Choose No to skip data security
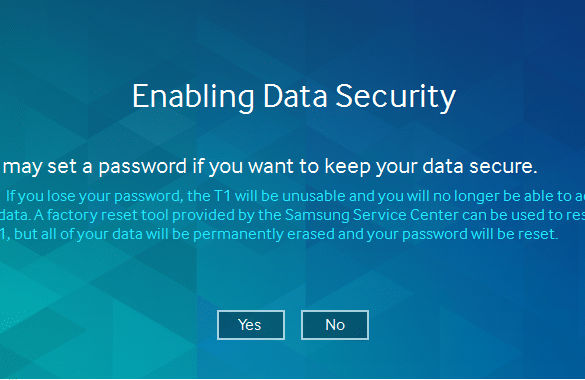The image size is (585, 380). [x=335, y=325]
